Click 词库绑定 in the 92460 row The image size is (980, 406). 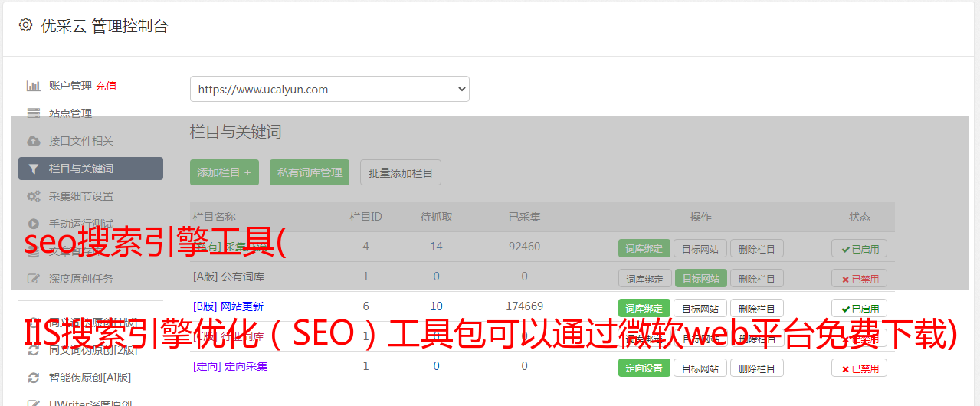click(644, 248)
